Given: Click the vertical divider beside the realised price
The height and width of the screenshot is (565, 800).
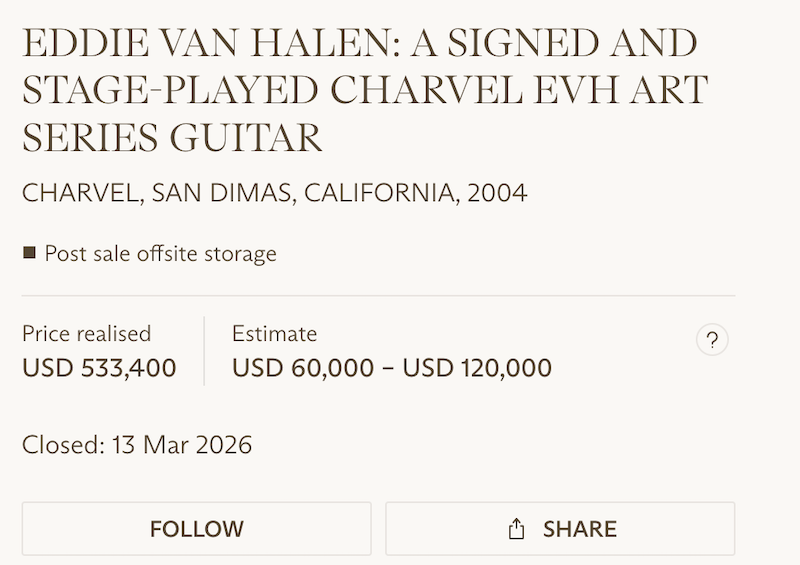Looking at the screenshot, I should point(204,350).
